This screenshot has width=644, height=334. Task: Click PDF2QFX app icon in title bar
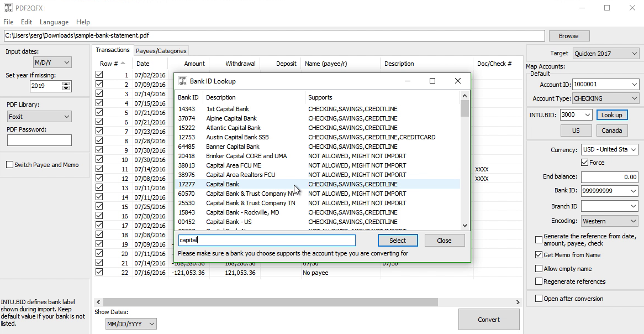[8, 8]
